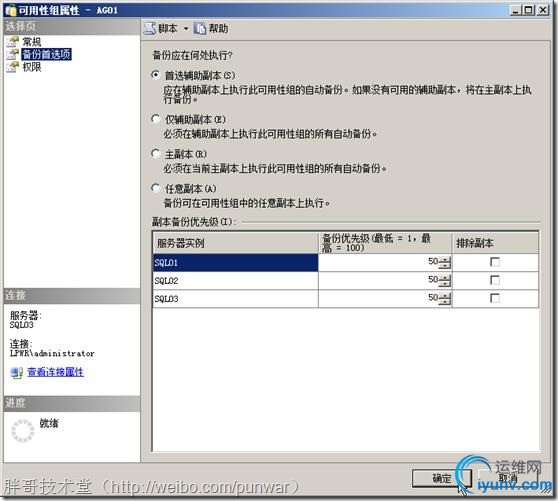The height and width of the screenshot is (501, 558).
Task: Click the 服务器实例 column header
Action: coord(235,243)
